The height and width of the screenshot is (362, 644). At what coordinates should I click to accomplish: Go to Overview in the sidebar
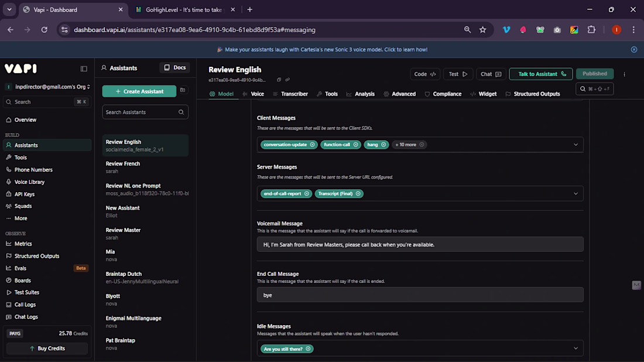(47, 119)
